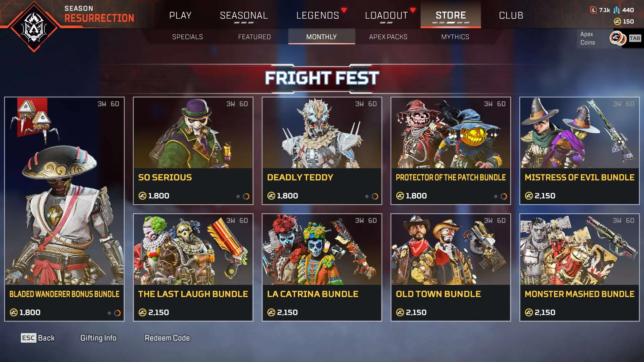Click the ESC Back button
Screen dimensions: 644x362
click(x=38, y=338)
